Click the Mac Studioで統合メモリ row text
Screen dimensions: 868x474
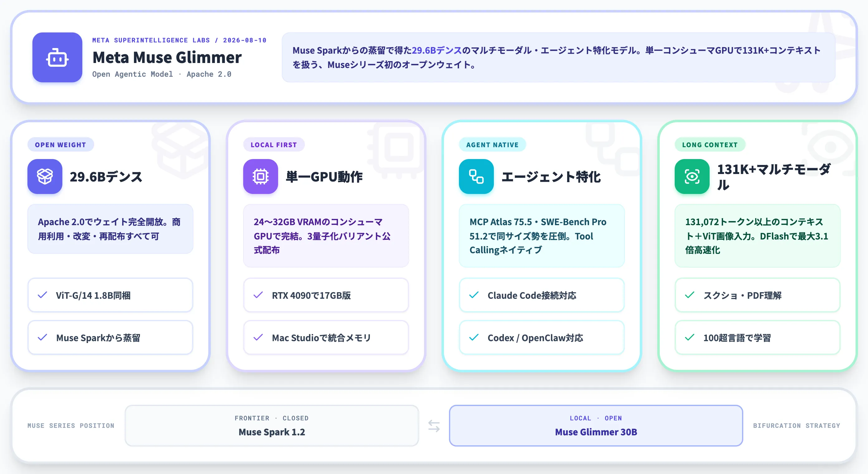click(x=321, y=338)
